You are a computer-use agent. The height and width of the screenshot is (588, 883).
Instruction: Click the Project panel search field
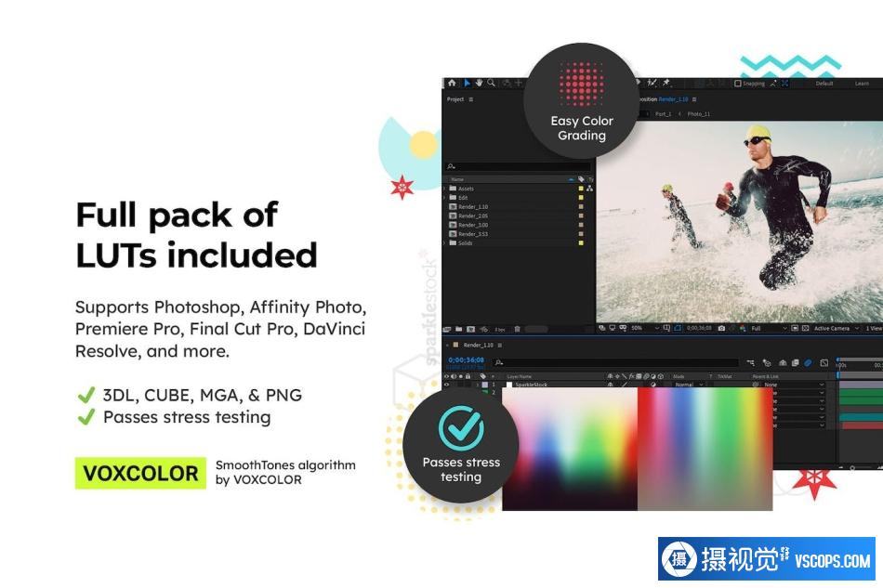point(518,166)
